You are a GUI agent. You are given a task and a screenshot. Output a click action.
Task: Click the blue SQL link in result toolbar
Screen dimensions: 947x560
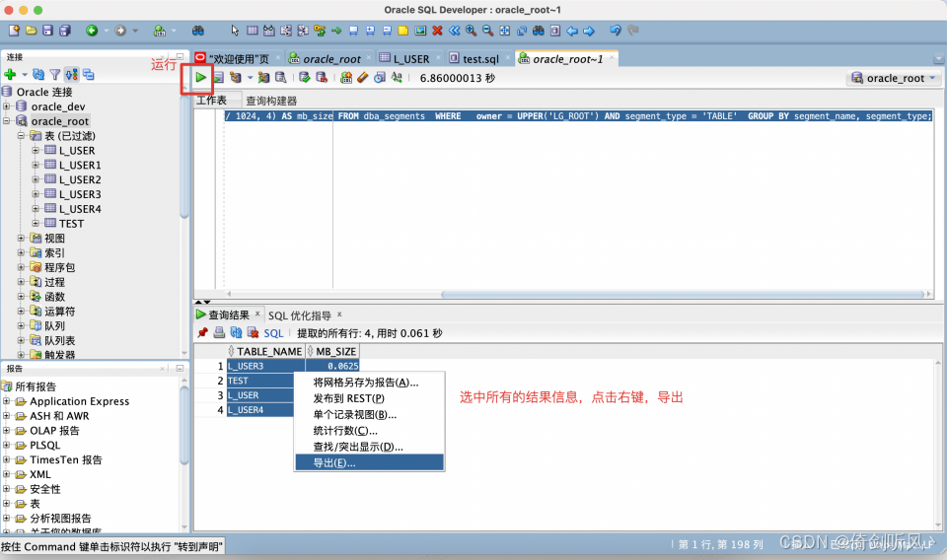point(273,333)
